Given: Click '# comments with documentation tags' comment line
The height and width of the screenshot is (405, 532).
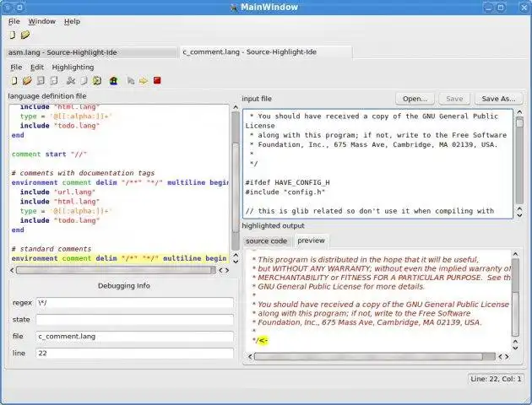Looking at the screenshot, I should [83, 173].
